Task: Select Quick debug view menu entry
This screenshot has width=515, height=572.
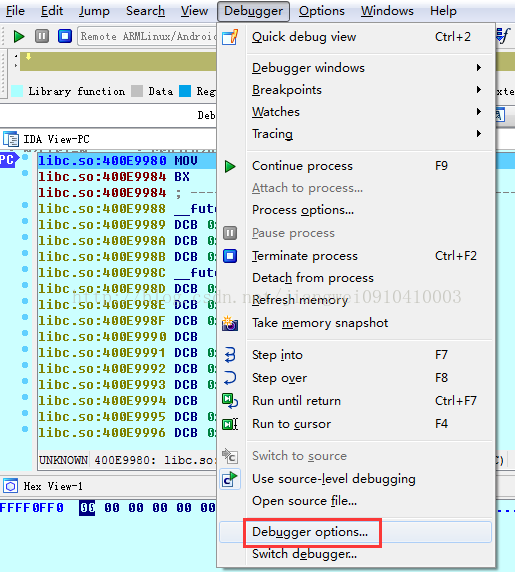Action: (x=356, y=37)
